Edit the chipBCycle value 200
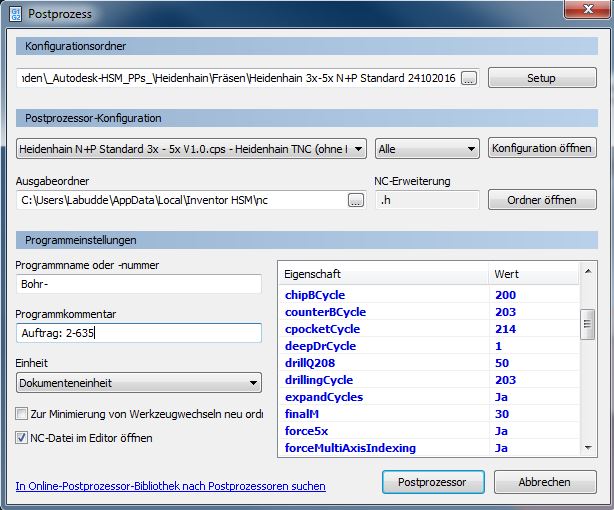The width and height of the screenshot is (614, 510). [x=506, y=295]
